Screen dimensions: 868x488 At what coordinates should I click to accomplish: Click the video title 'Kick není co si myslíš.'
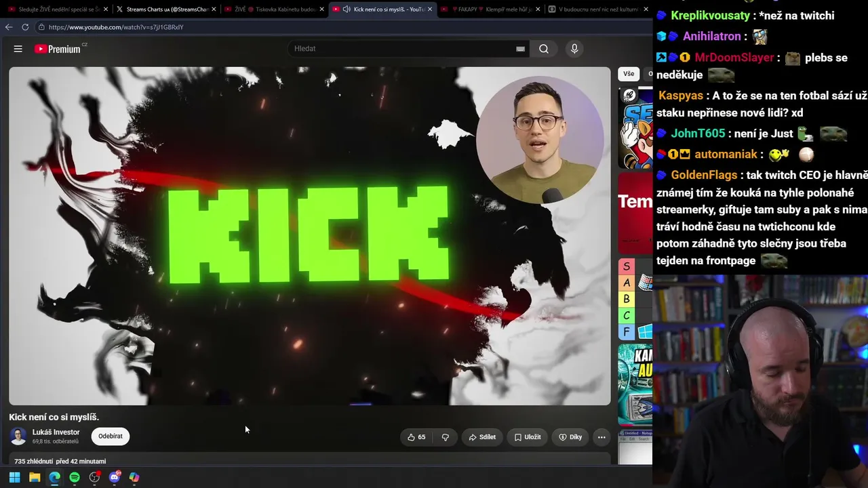(54, 417)
